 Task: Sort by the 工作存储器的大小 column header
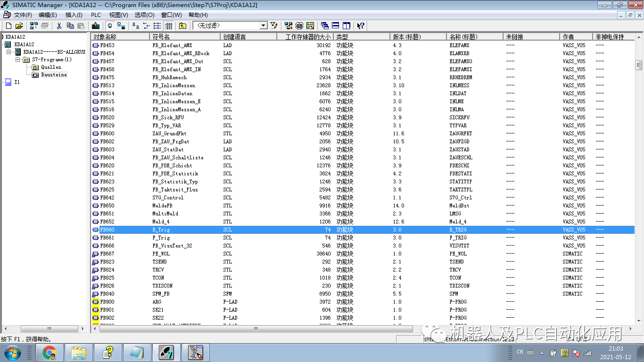pos(305,37)
